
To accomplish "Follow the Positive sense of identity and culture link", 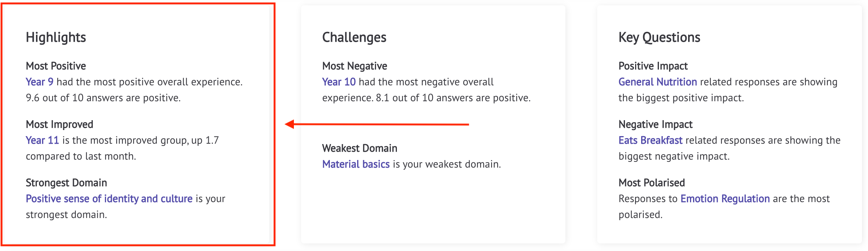I will [109, 199].
